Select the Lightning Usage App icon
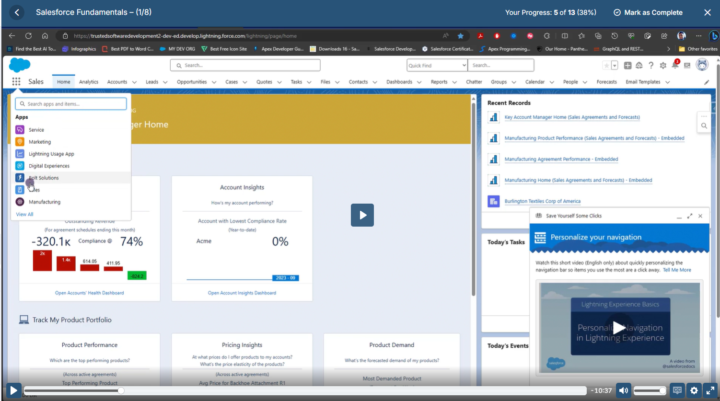 20,154
